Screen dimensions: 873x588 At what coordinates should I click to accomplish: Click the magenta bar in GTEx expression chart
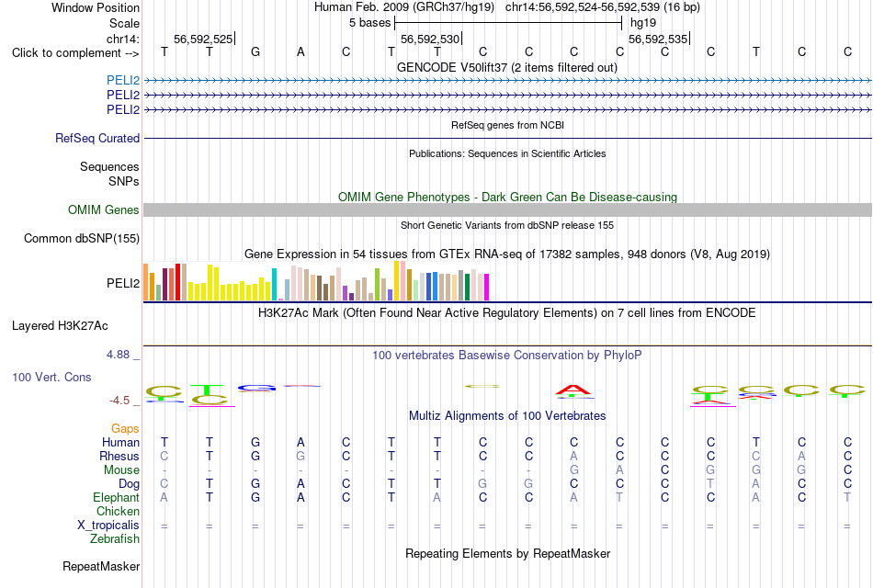(487, 288)
